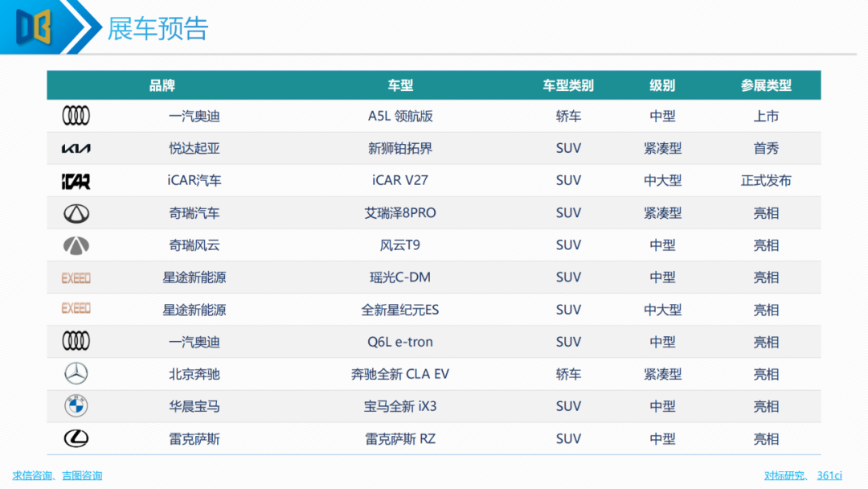Click the 新狮铂拓界 model cell

click(x=400, y=149)
